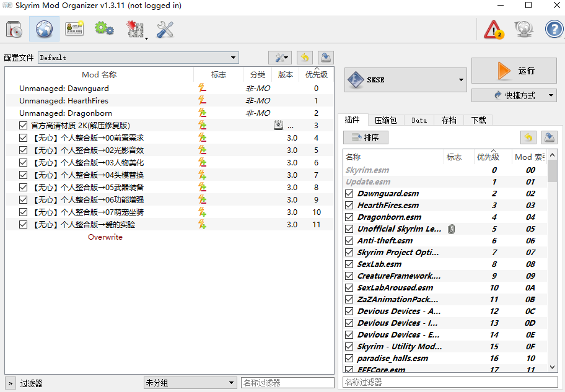Click conflict flag icon for Unmanaged: Dragonborn
This screenshot has width=565, height=392.
point(202,113)
